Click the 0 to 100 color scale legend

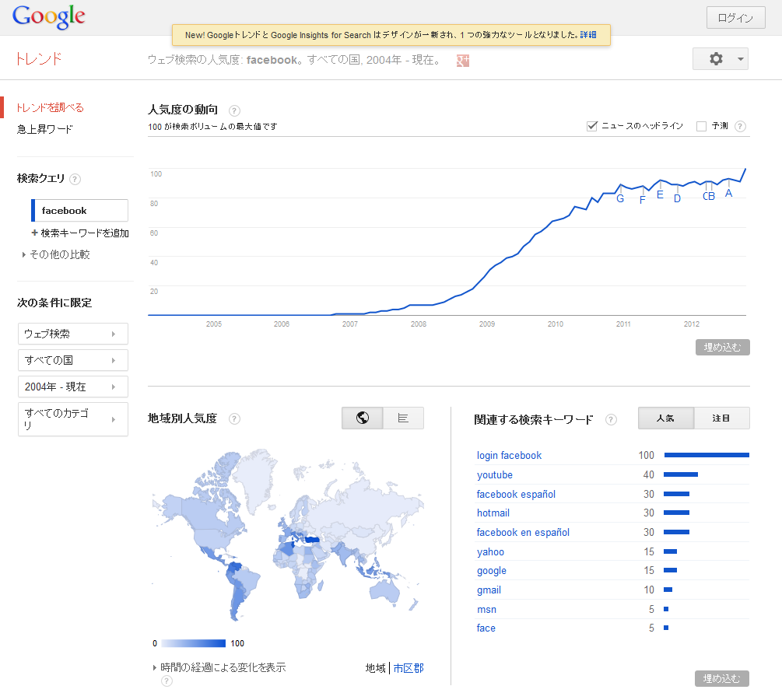coord(194,644)
